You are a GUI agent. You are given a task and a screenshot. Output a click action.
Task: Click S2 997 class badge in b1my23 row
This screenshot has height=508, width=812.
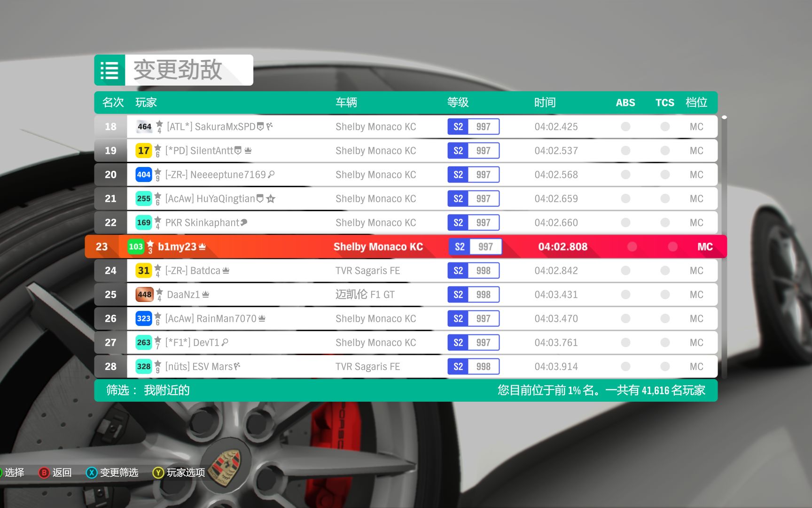pos(475,246)
